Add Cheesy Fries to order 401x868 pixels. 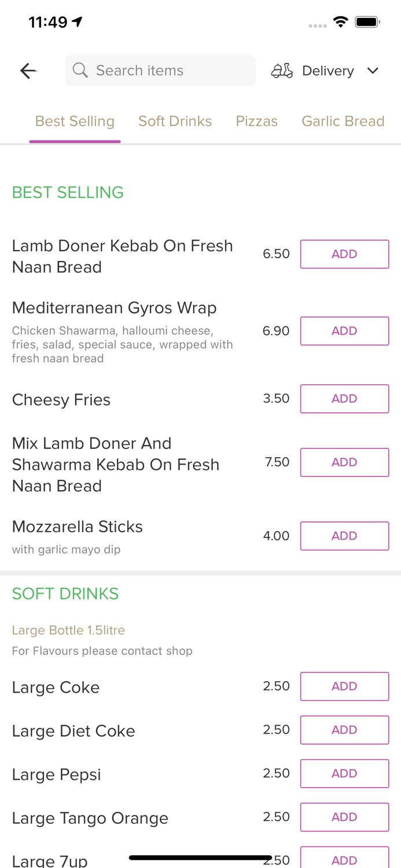344,399
